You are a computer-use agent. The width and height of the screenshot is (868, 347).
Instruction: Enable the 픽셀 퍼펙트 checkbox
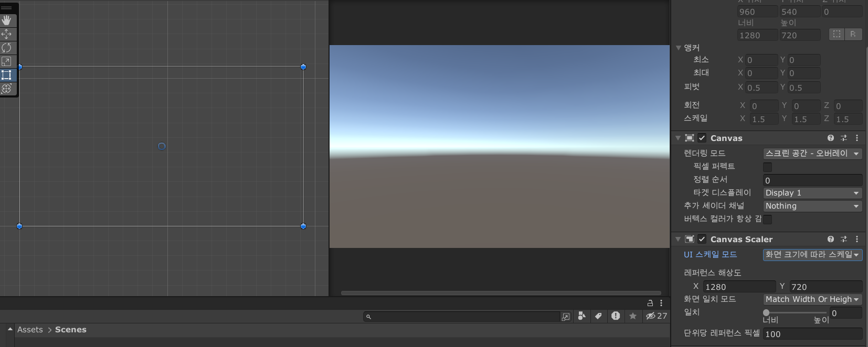point(767,167)
